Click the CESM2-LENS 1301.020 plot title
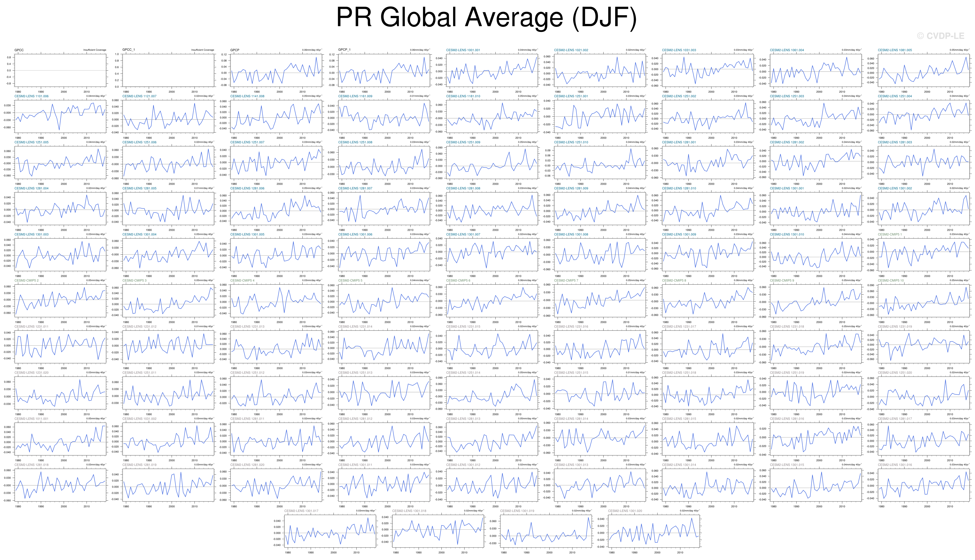The image size is (975, 560). pyautogui.click(x=625, y=511)
